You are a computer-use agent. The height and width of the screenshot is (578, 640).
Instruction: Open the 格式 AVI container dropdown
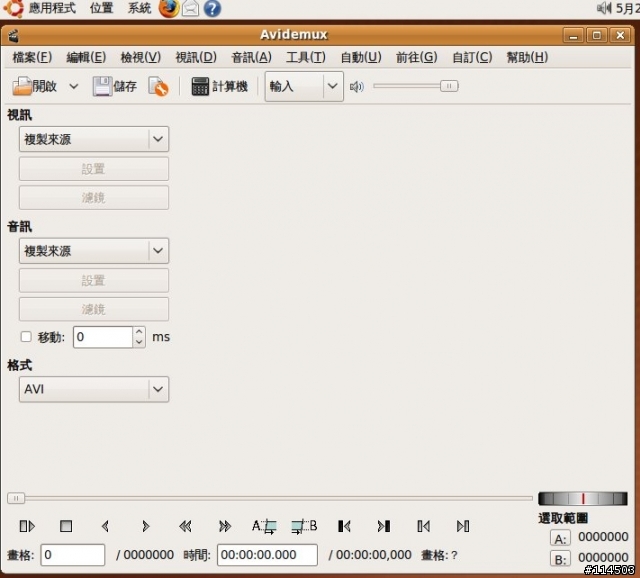[94, 389]
